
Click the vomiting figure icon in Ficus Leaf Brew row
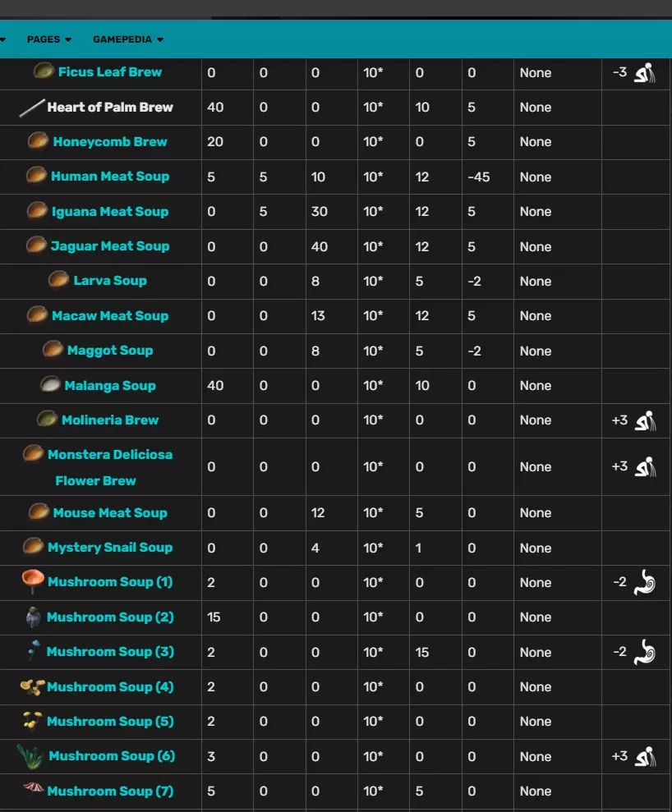(x=645, y=73)
